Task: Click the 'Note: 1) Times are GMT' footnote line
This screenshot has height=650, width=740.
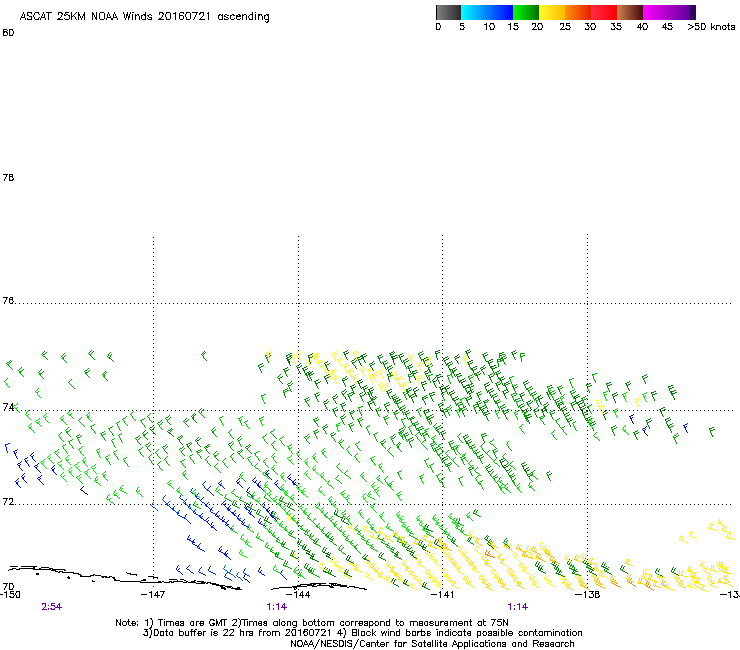Action: 312,623
